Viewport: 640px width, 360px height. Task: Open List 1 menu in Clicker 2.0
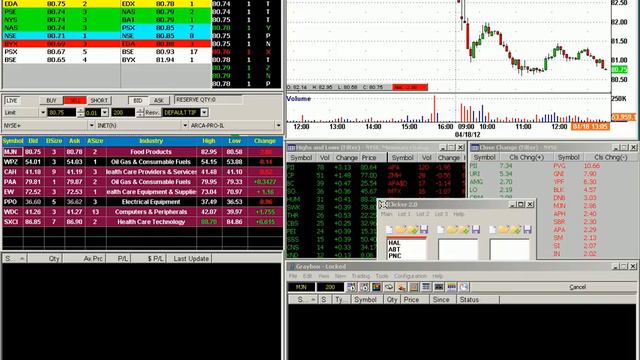pyautogui.click(x=404, y=214)
